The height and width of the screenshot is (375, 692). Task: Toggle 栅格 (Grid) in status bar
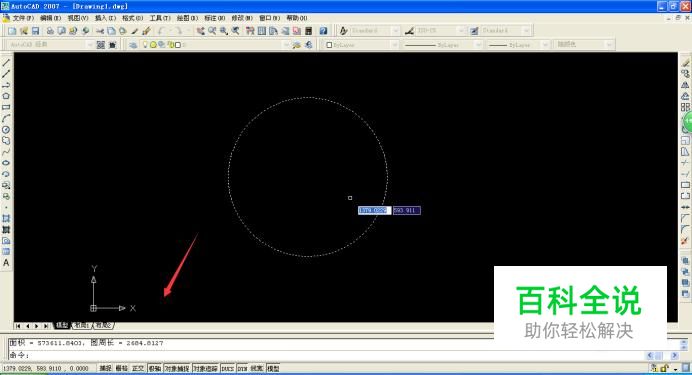click(x=121, y=368)
